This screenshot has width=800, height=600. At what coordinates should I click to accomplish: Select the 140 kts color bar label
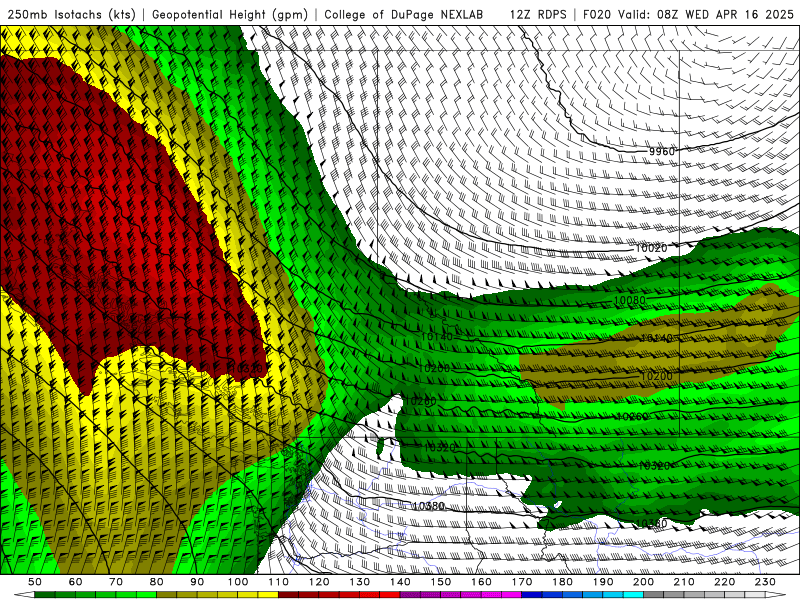400,582
